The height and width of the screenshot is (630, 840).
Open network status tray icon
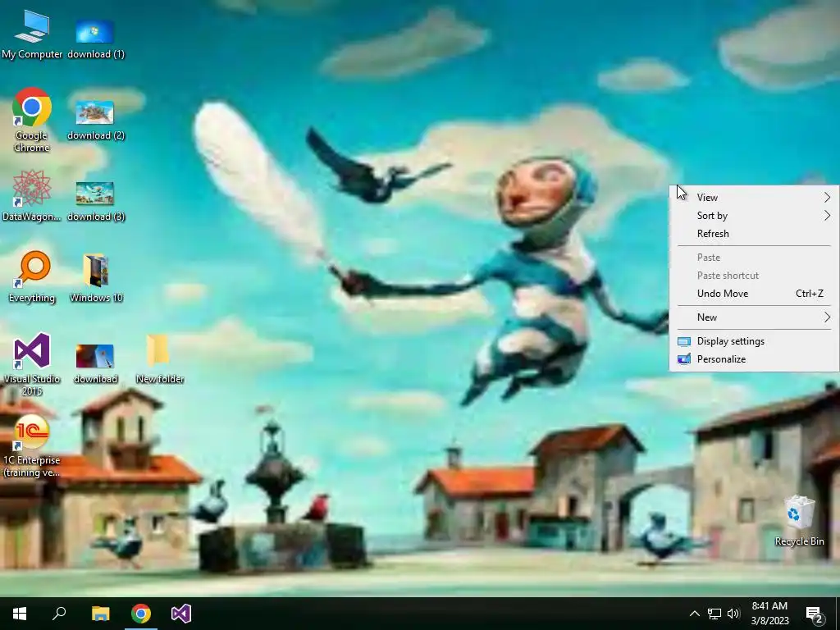tap(714, 614)
